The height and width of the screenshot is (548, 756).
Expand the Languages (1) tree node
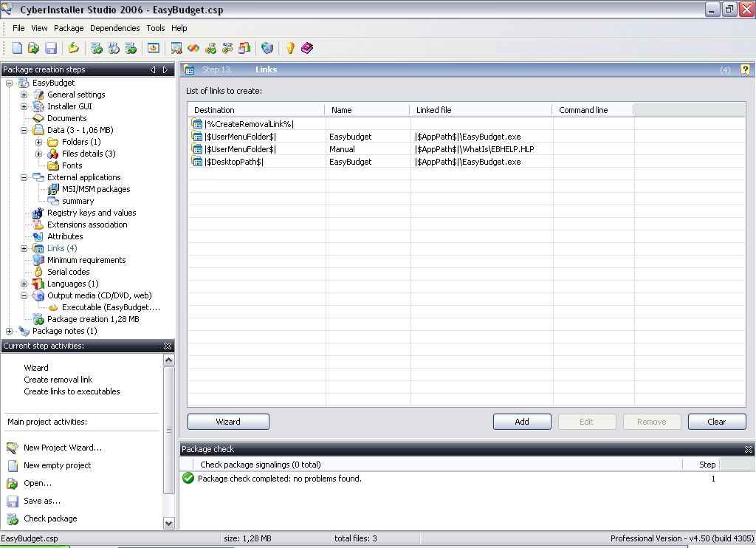[24, 284]
